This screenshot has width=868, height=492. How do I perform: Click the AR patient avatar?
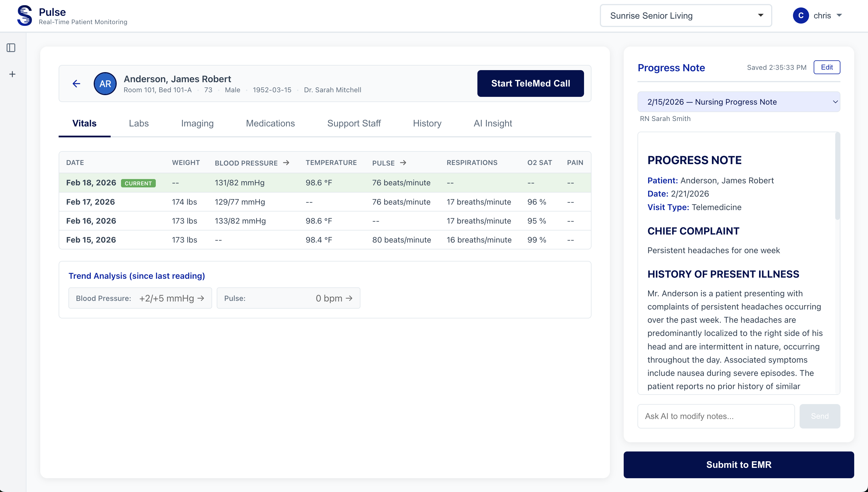105,83
